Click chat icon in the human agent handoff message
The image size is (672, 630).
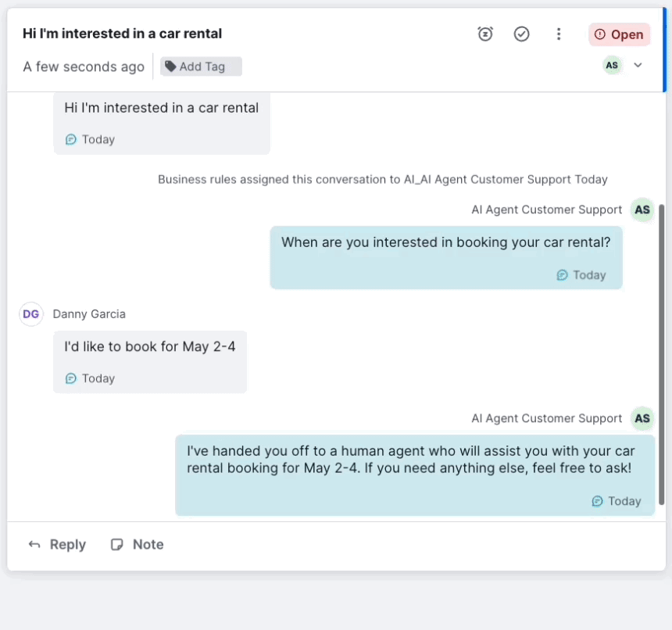coord(598,501)
